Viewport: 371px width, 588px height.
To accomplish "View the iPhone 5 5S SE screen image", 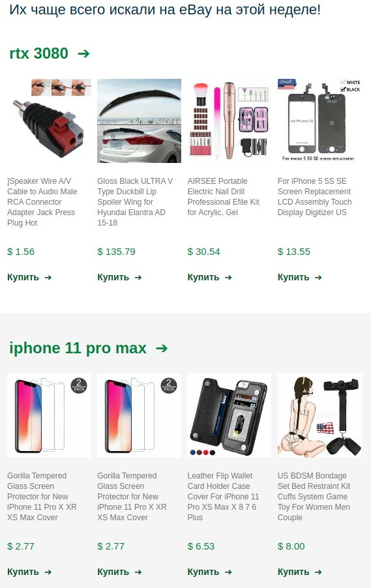I will pos(319,121).
